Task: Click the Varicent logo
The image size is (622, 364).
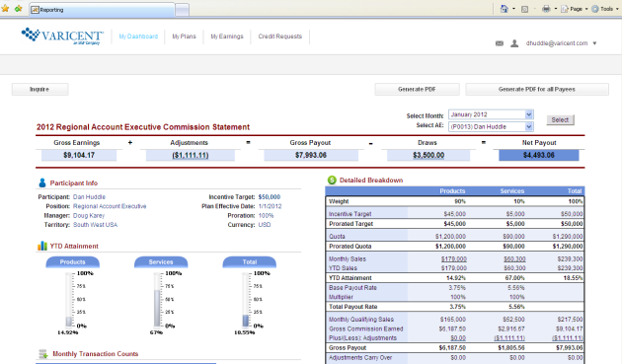Action: coord(62,36)
